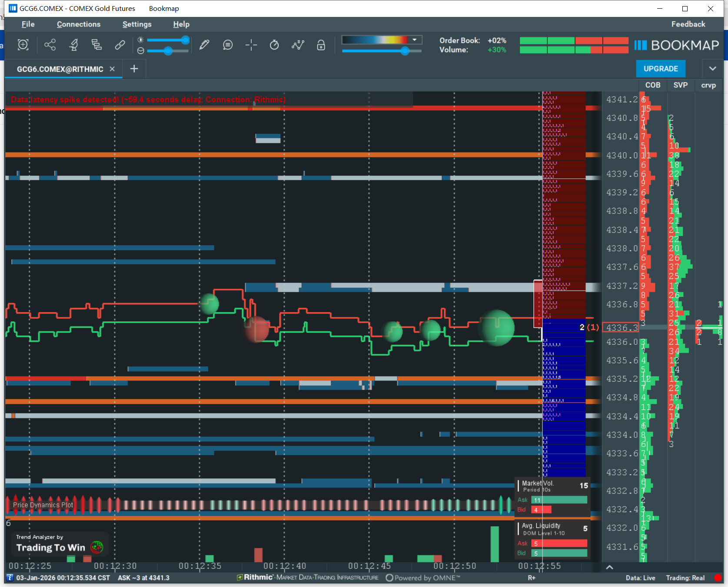Click the stopwatch timer icon

(x=274, y=45)
